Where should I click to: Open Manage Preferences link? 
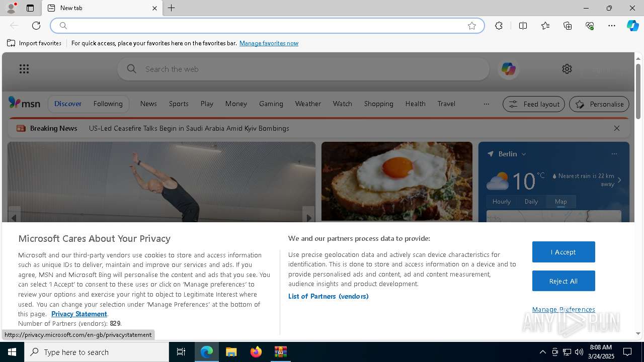click(563, 309)
